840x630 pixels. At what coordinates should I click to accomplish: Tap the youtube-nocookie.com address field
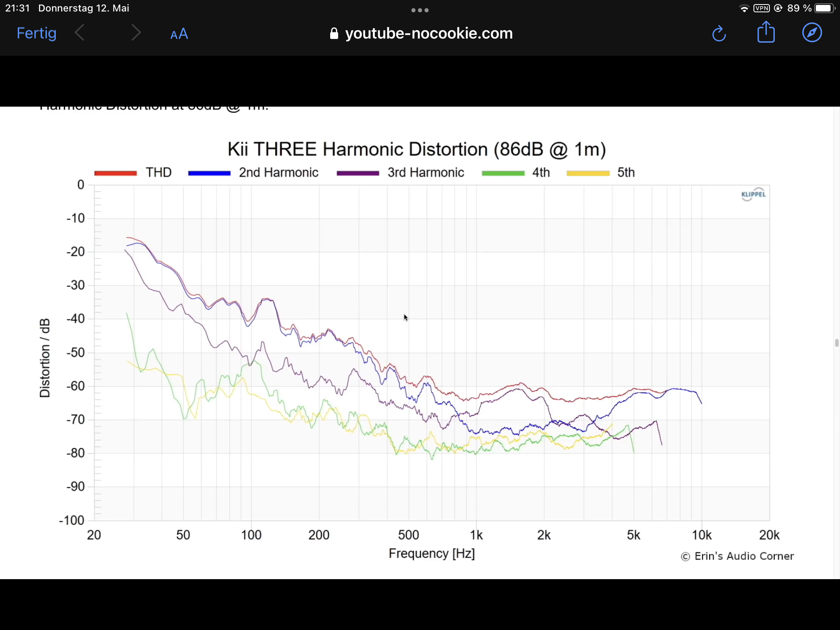(x=421, y=33)
